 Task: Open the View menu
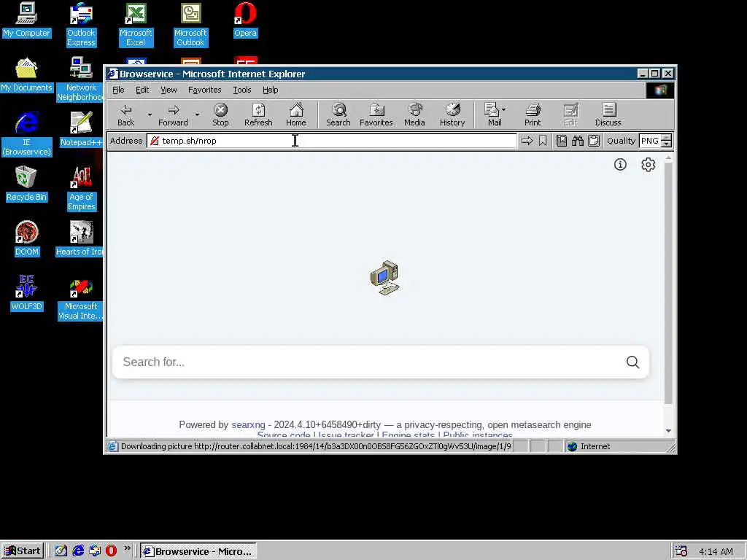169,90
